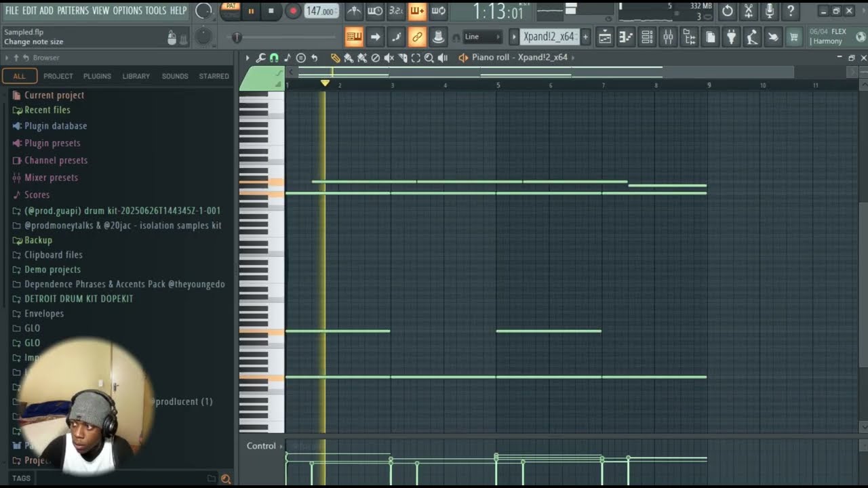Open the playlist view icon
The image size is (868, 488).
(x=604, y=37)
